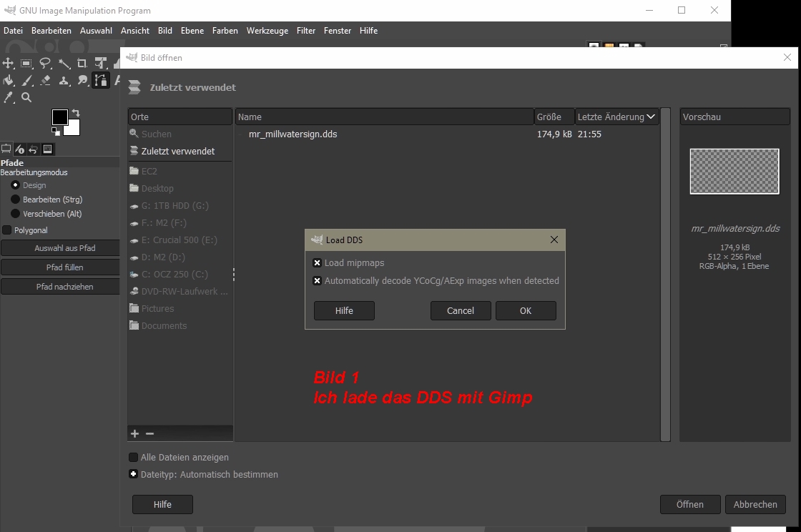Select the Crop tool
Image resolution: width=801 pixels, height=532 pixels.
pyautogui.click(x=82, y=64)
